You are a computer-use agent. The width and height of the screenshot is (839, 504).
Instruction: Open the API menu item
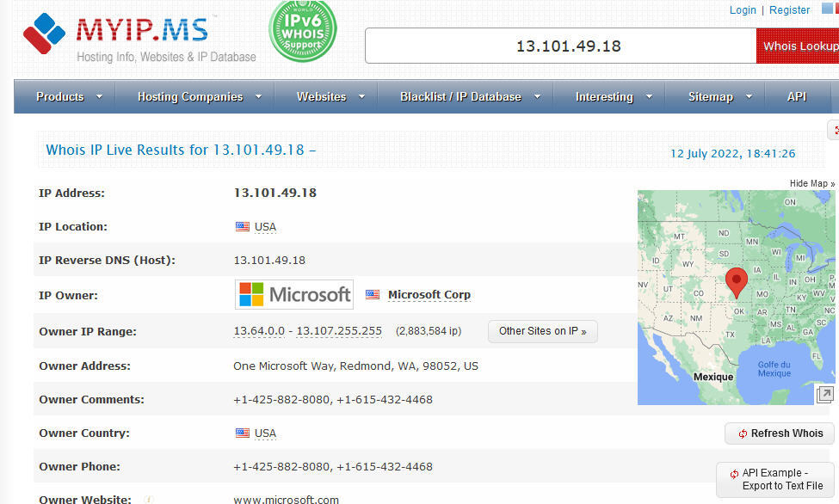click(x=797, y=97)
